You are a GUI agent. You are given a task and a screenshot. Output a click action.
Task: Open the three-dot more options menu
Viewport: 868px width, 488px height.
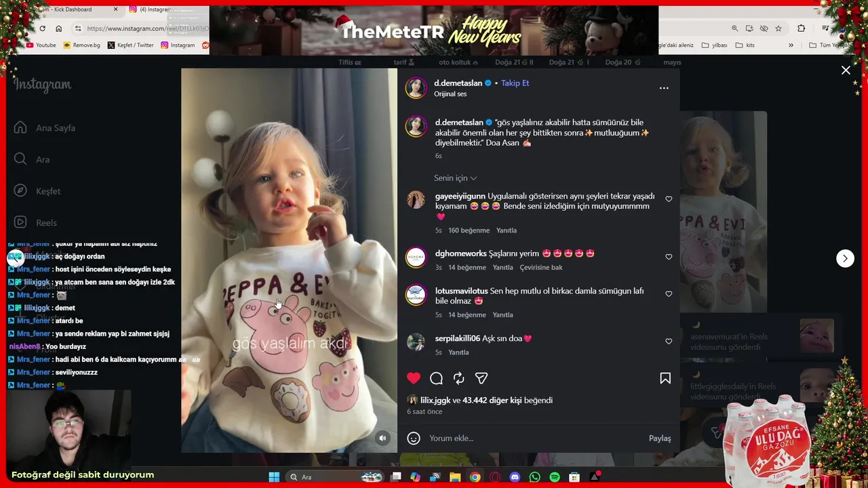point(664,88)
